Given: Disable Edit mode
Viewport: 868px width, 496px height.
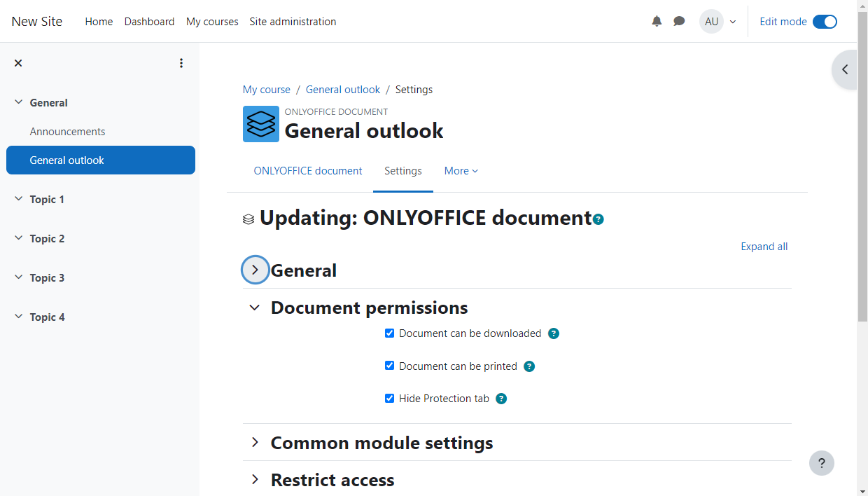Looking at the screenshot, I should click(825, 22).
